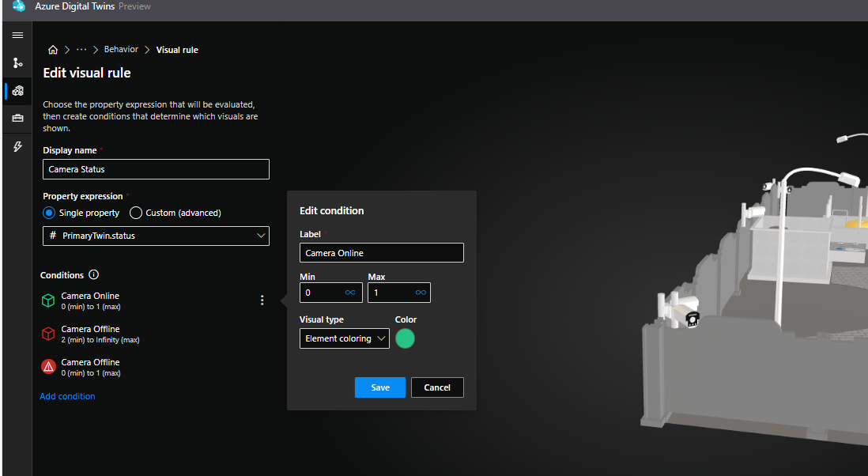This screenshot has height=476, width=868.
Task: Select the Custom (advanced) radio button
Action: (x=136, y=213)
